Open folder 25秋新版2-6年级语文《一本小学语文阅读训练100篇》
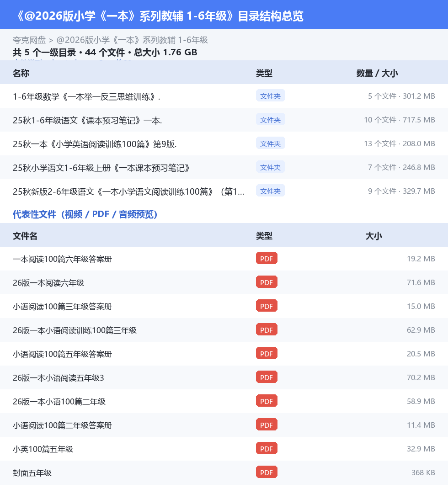Image resolution: width=448 pixels, height=499 pixels. coord(128,191)
